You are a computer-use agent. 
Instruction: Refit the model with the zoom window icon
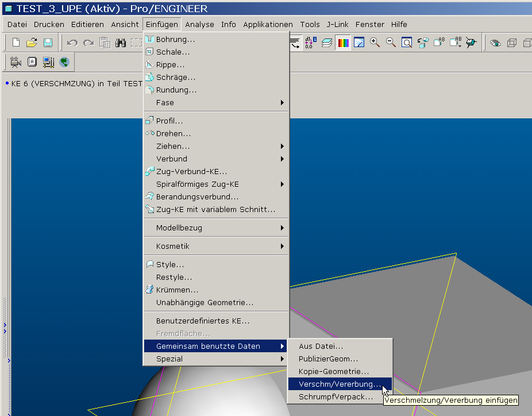pyautogui.click(x=406, y=43)
